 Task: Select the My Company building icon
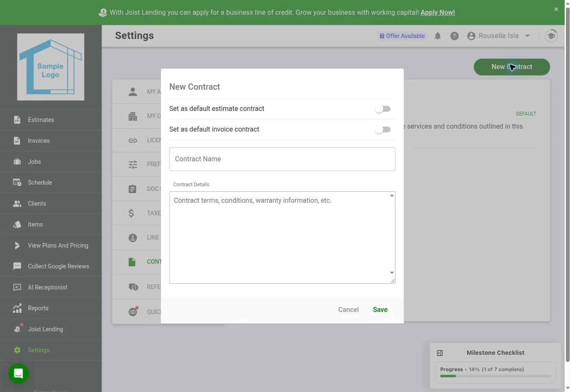pyautogui.click(x=133, y=116)
